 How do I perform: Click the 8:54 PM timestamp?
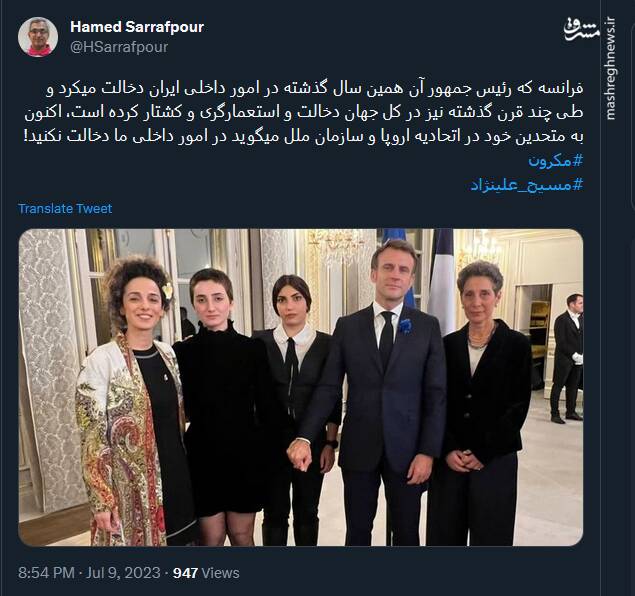point(46,573)
